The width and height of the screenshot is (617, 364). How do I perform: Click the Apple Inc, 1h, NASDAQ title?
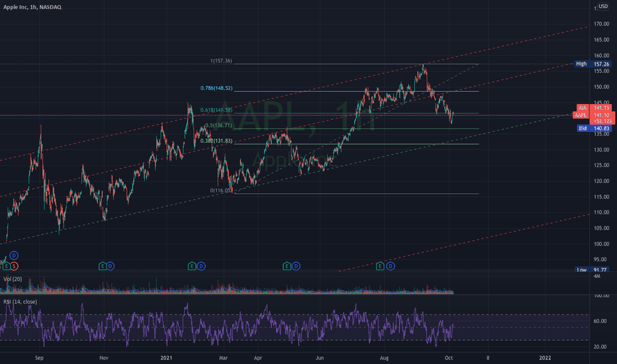tap(32, 7)
